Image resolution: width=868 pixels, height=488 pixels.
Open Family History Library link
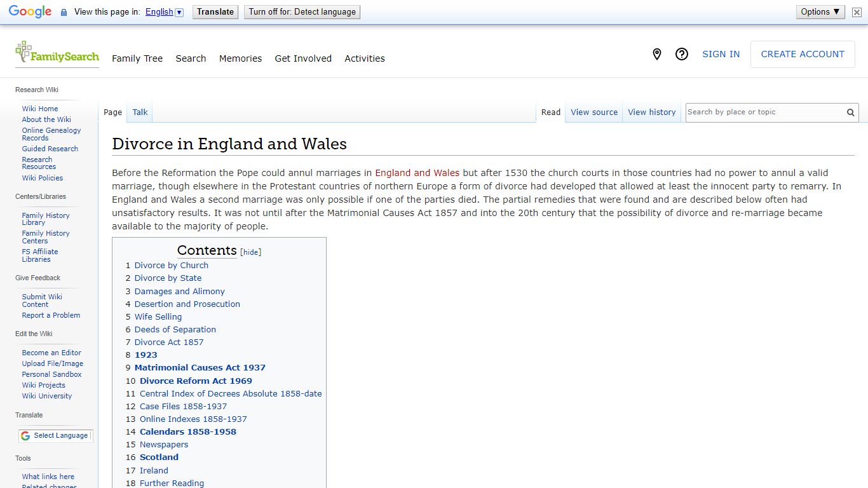point(46,219)
